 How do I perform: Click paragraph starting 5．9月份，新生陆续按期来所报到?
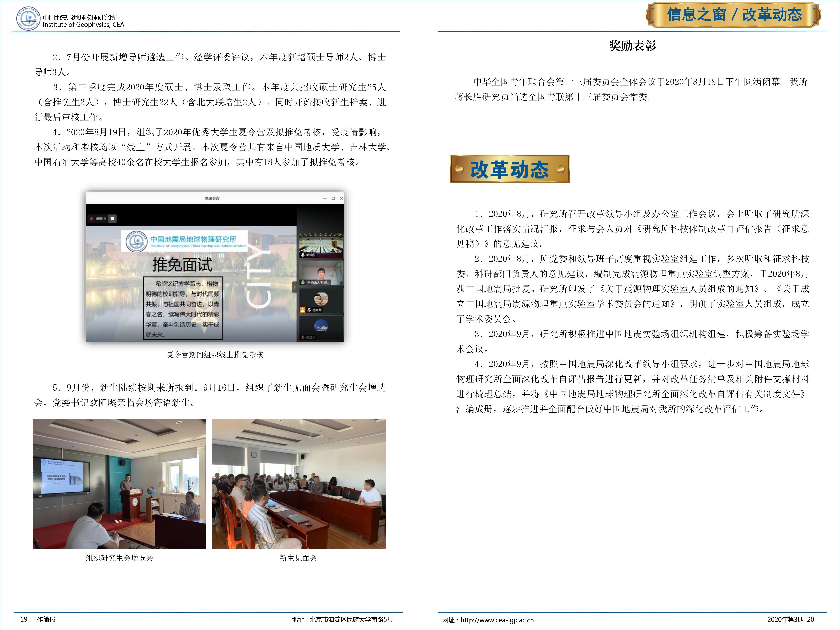210,395
